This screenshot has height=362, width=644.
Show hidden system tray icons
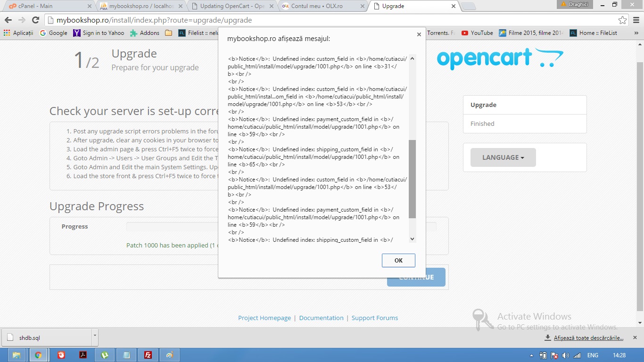[532, 355]
